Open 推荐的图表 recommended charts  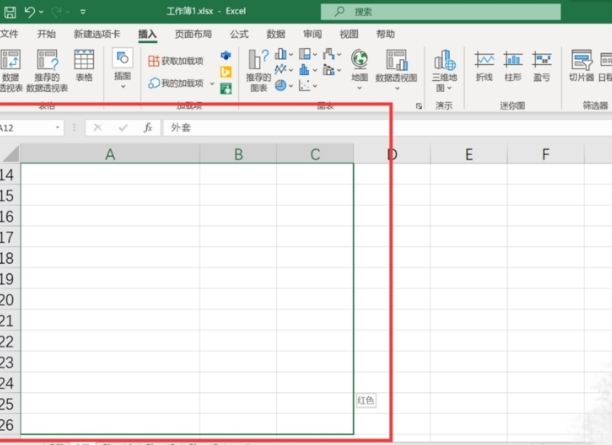(258, 71)
